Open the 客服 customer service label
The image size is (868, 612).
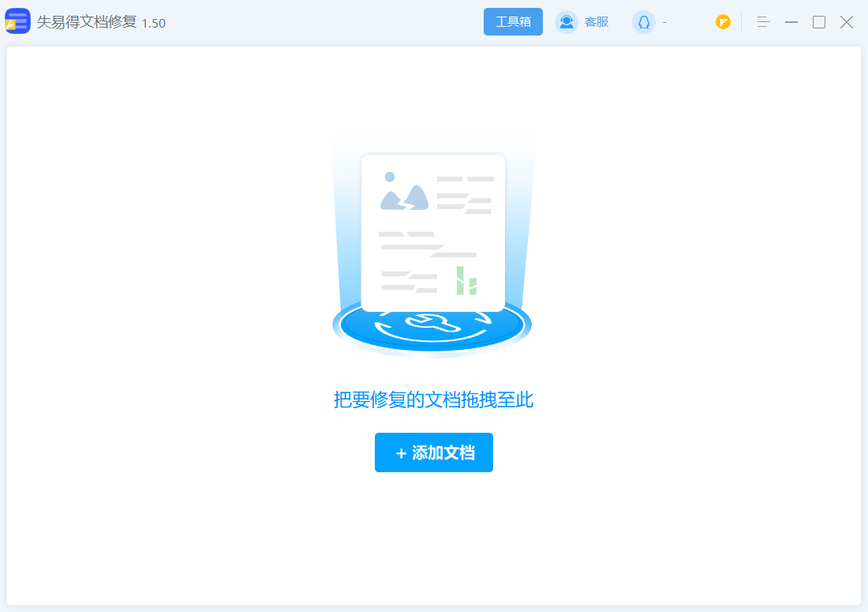point(597,22)
